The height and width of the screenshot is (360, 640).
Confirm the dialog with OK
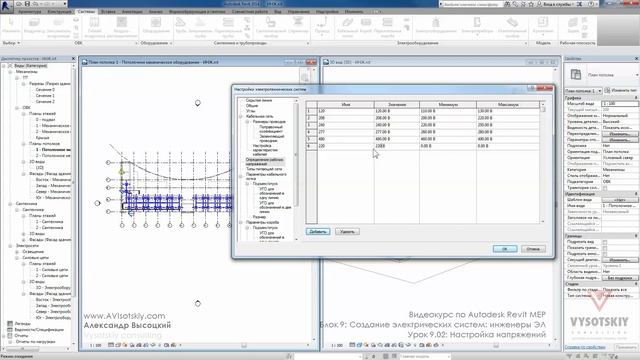[505, 249]
